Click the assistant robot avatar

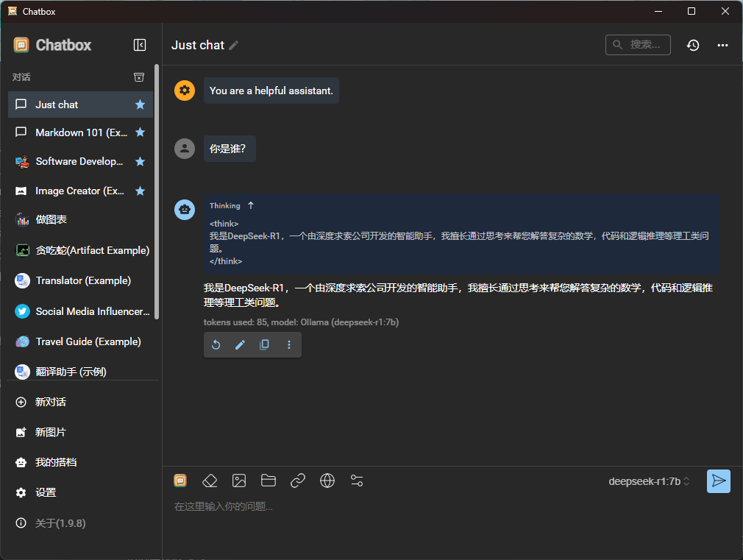[x=185, y=209]
